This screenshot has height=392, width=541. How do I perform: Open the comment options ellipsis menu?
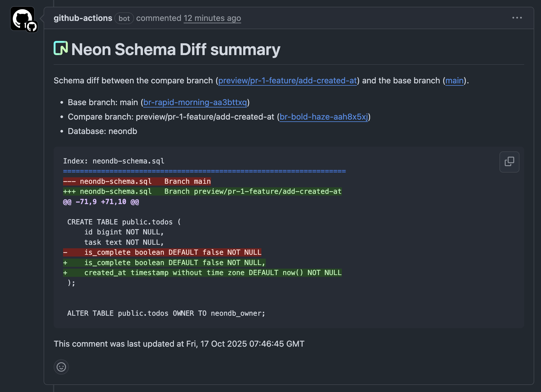(517, 18)
